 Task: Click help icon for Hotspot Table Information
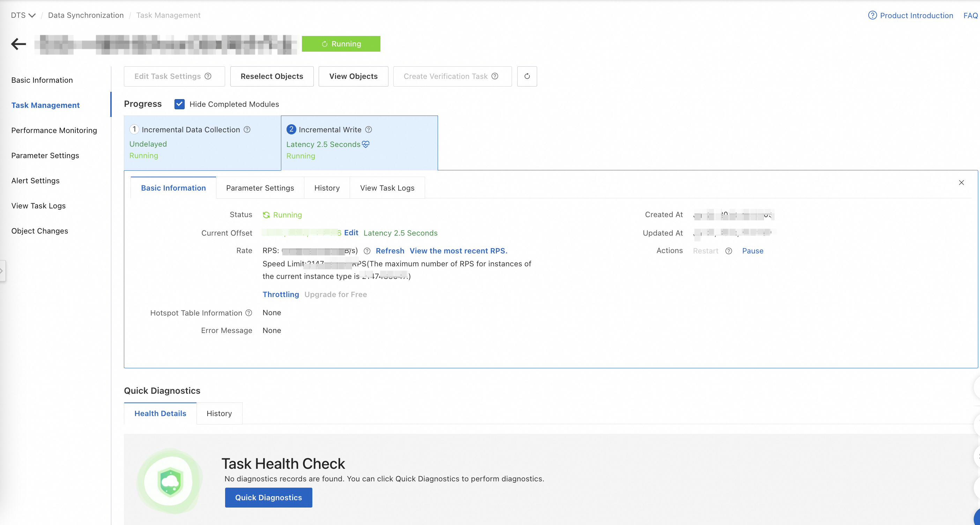pyautogui.click(x=249, y=313)
